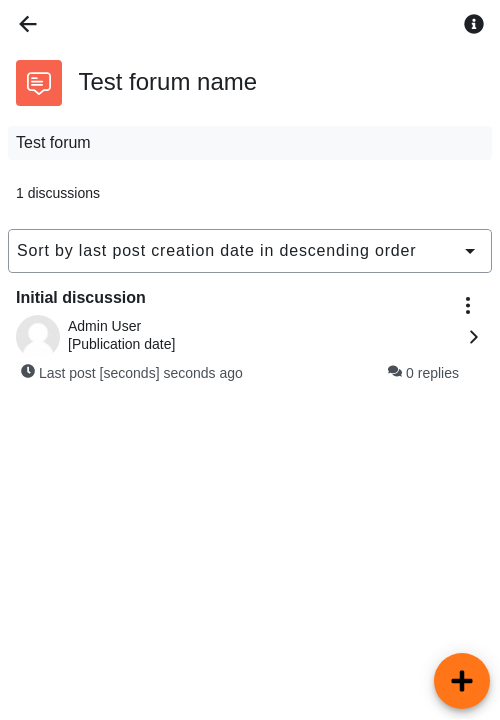Click the Test forum name heading
The image size is (500, 720).
[168, 82]
